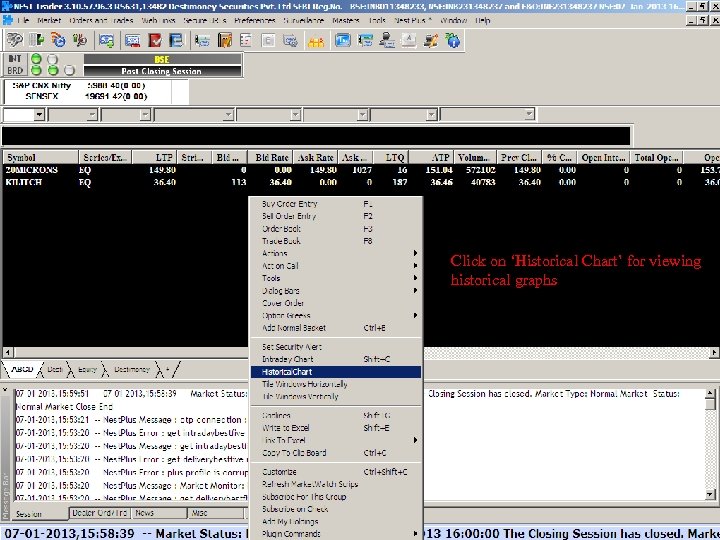Viewport: 720px width, 540px height.
Task: Open the Orders and Trades menu
Action: point(101,21)
